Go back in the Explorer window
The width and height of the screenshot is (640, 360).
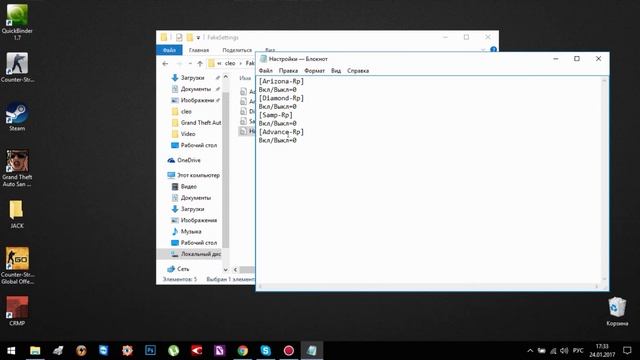click(x=165, y=64)
